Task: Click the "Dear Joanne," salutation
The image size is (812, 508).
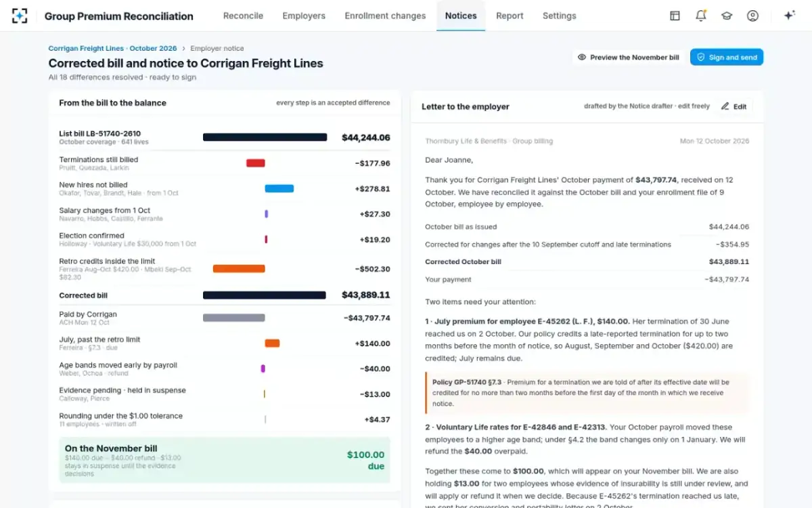Action: [449, 161]
